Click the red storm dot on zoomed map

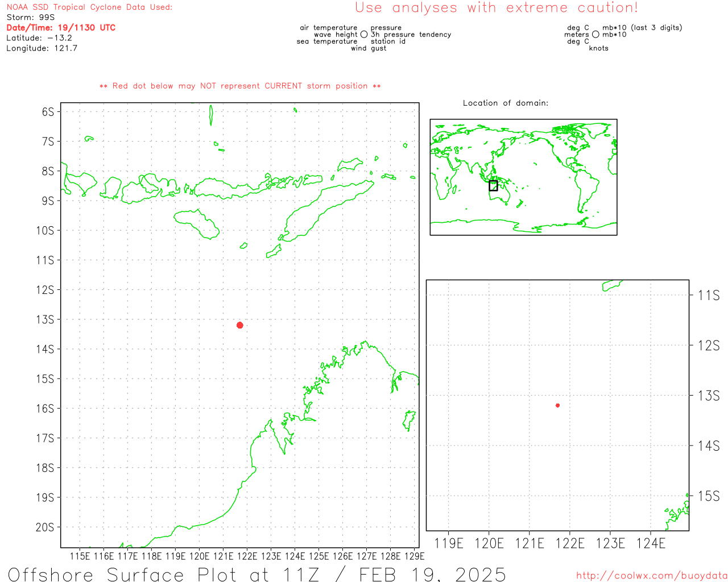(558, 405)
